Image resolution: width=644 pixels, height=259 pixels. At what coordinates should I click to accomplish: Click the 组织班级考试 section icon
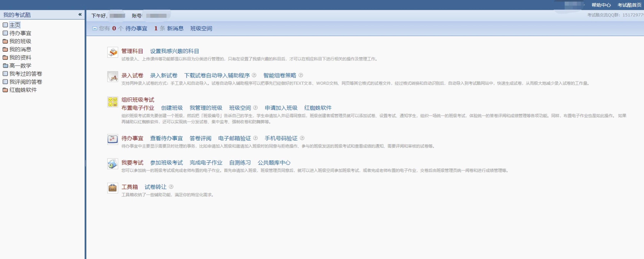[113, 102]
